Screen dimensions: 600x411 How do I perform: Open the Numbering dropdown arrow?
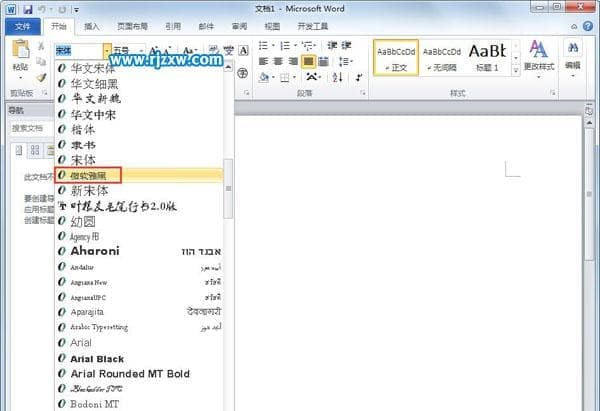click(x=295, y=46)
